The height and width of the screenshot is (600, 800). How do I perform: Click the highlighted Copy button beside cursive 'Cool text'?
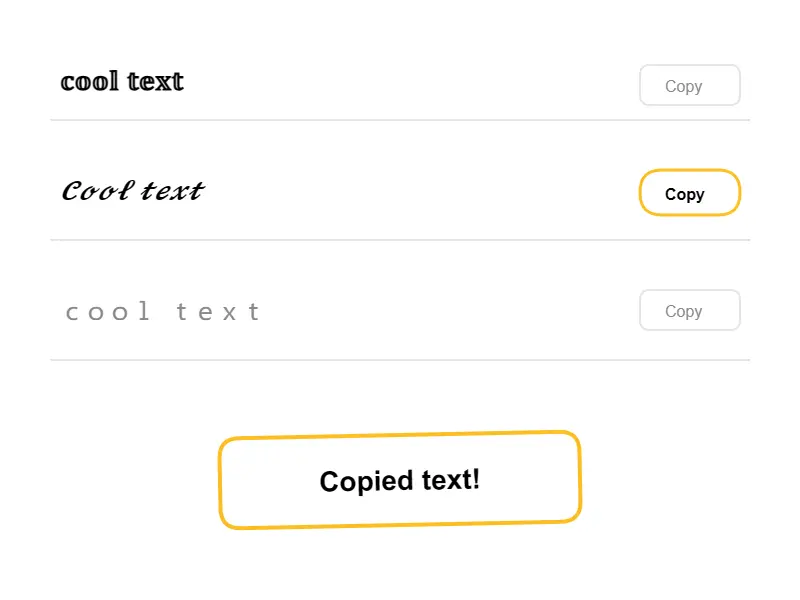pos(689,192)
